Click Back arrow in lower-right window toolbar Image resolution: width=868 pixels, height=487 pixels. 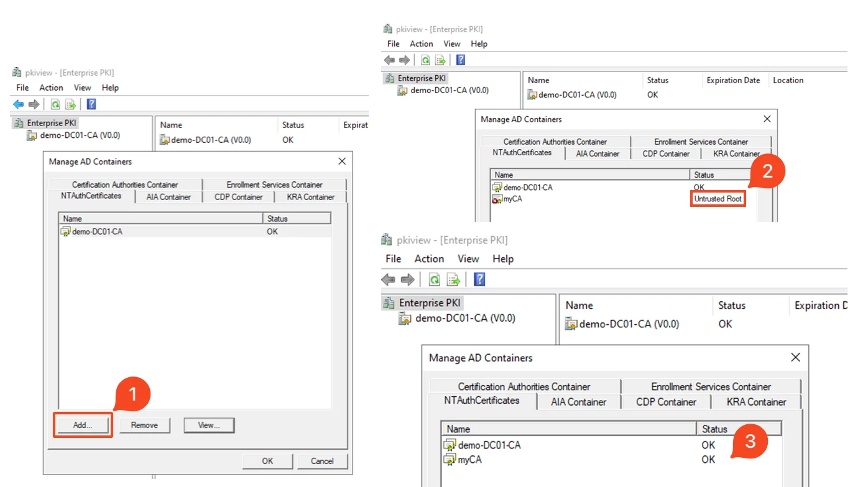pos(389,280)
